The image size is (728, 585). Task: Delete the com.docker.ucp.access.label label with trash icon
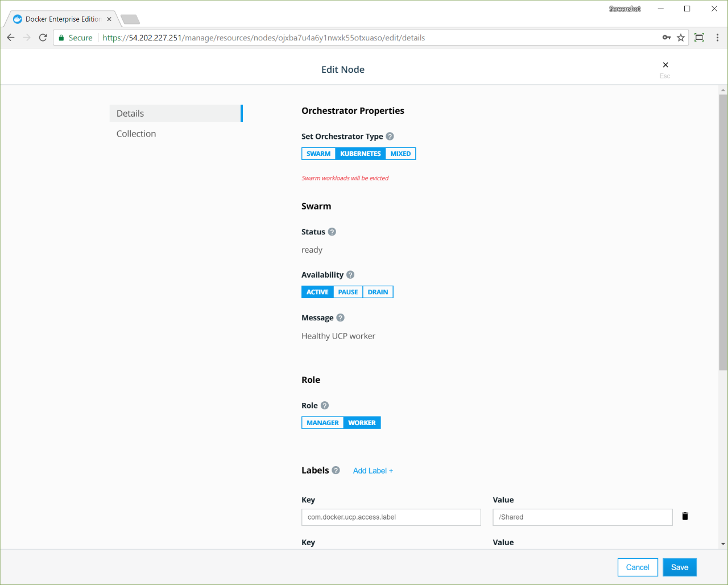click(x=685, y=517)
